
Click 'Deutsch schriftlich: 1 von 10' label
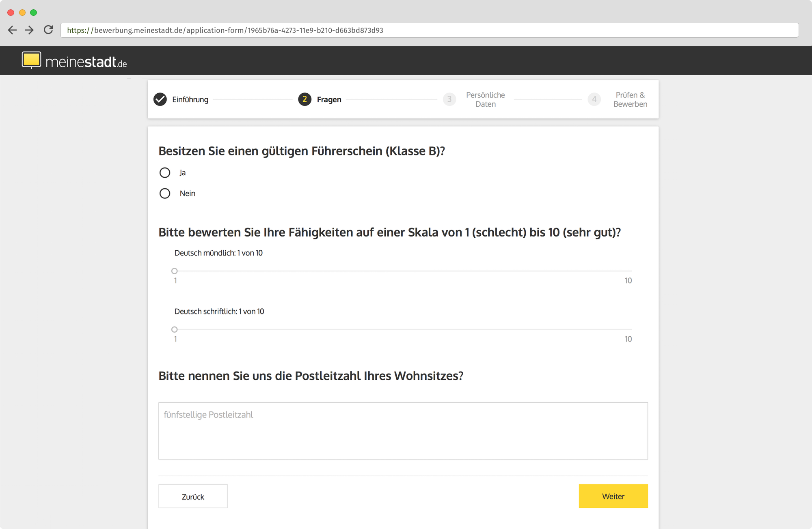pos(219,312)
